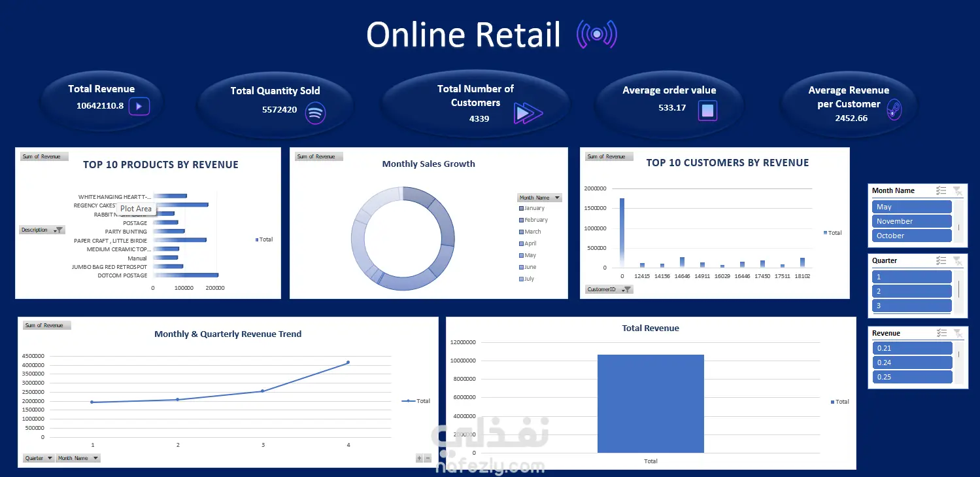Click the JUMBO BAG RED RETROSPOT label

pyautogui.click(x=110, y=267)
